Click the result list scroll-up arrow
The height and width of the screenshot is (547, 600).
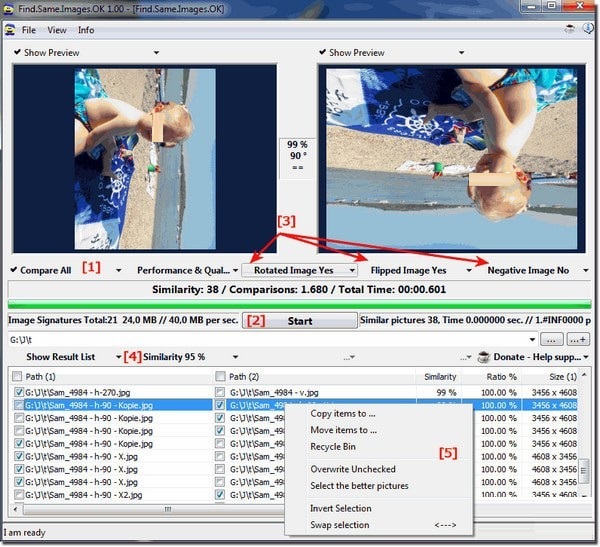[584, 375]
